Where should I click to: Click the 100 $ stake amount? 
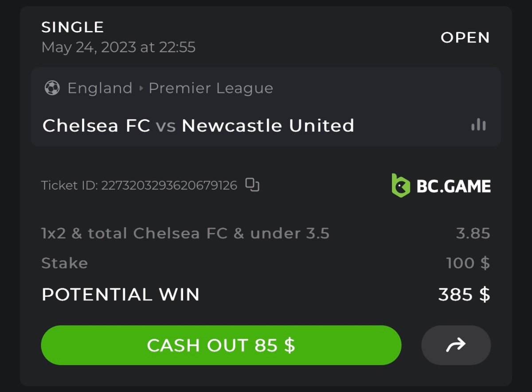click(468, 263)
